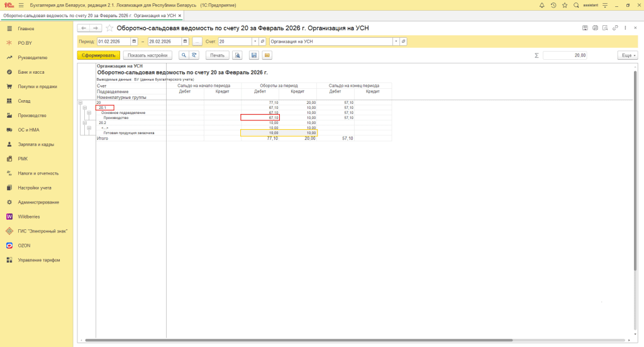Click the print preview icon next to Печать
644x347 pixels.
click(x=237, y=55)
